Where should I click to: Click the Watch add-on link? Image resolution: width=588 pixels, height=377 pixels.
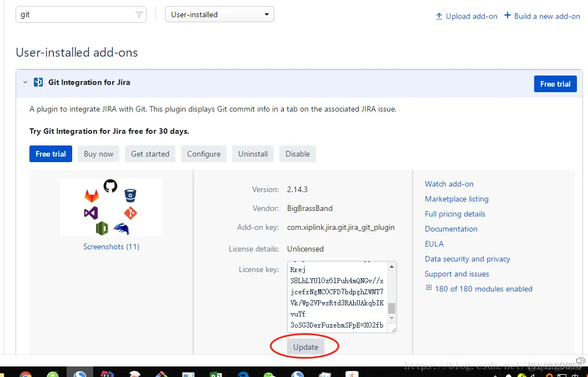point(449,184)
